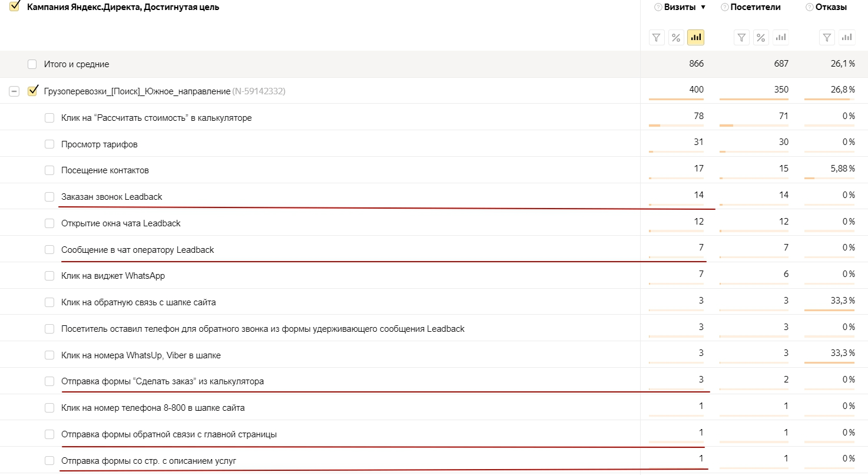The width and height of the screenshot is (868, 475).
Task: Click bounce value 5,88 % for Посещение контактов
Action: click(x=843, y=169)
